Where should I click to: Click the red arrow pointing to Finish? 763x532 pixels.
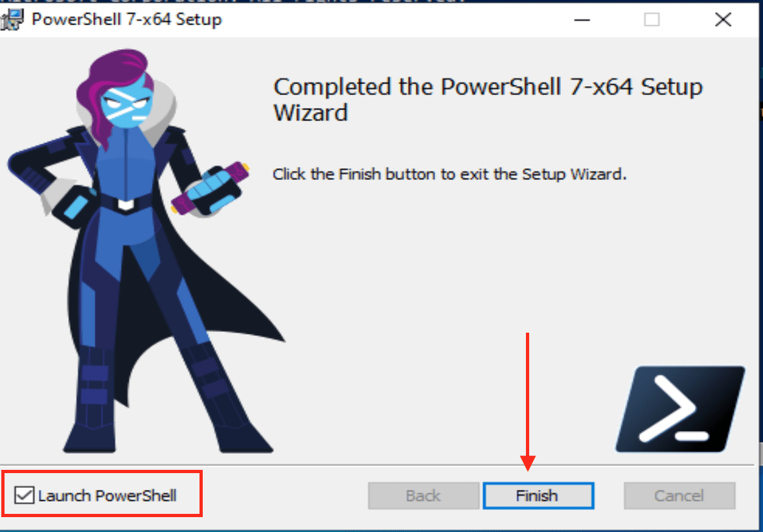(527, 402)
